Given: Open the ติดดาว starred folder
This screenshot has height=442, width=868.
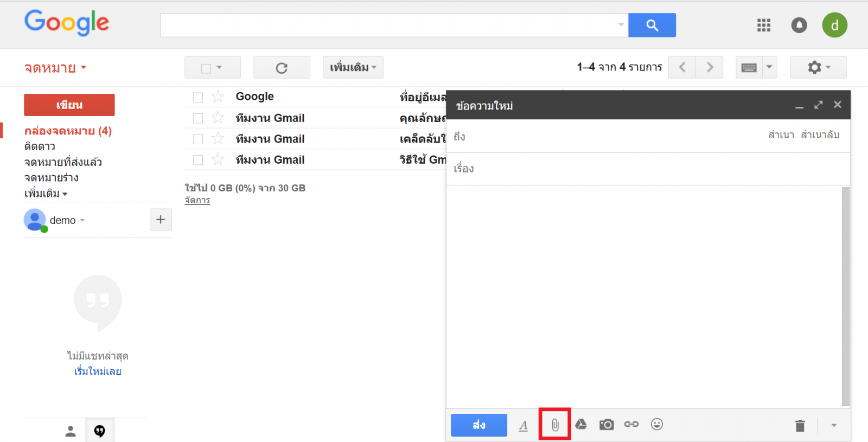Looking at the screenshot, I should coord(40,146).
